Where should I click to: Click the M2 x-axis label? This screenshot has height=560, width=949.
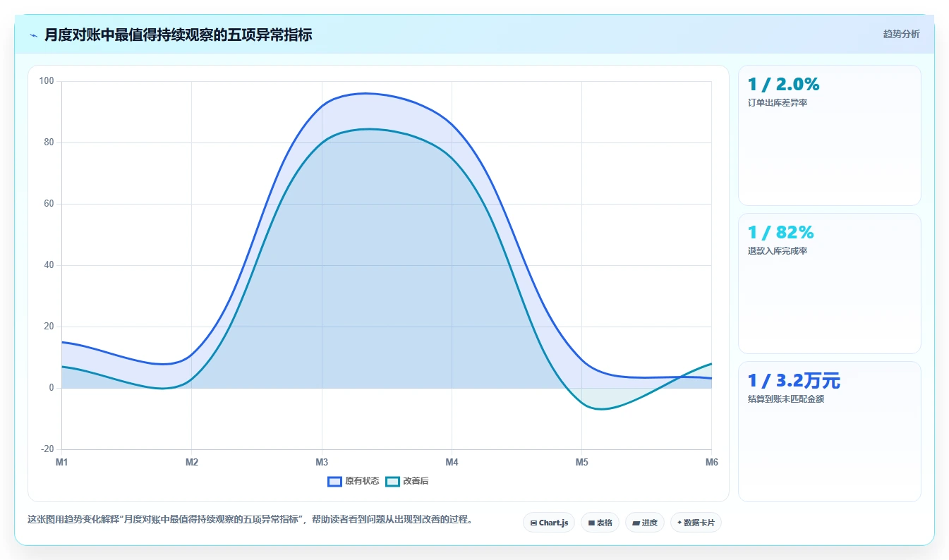point(192,463)
